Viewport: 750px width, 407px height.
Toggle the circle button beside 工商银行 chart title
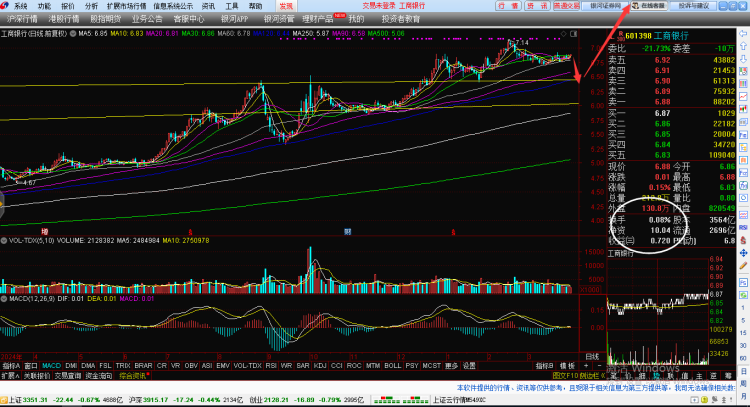[73, 33]
